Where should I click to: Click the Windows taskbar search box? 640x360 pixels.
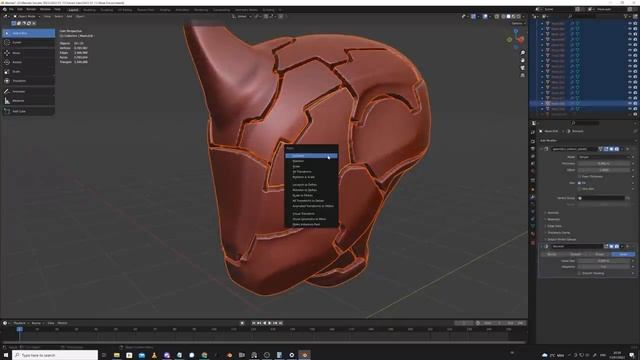55,355
